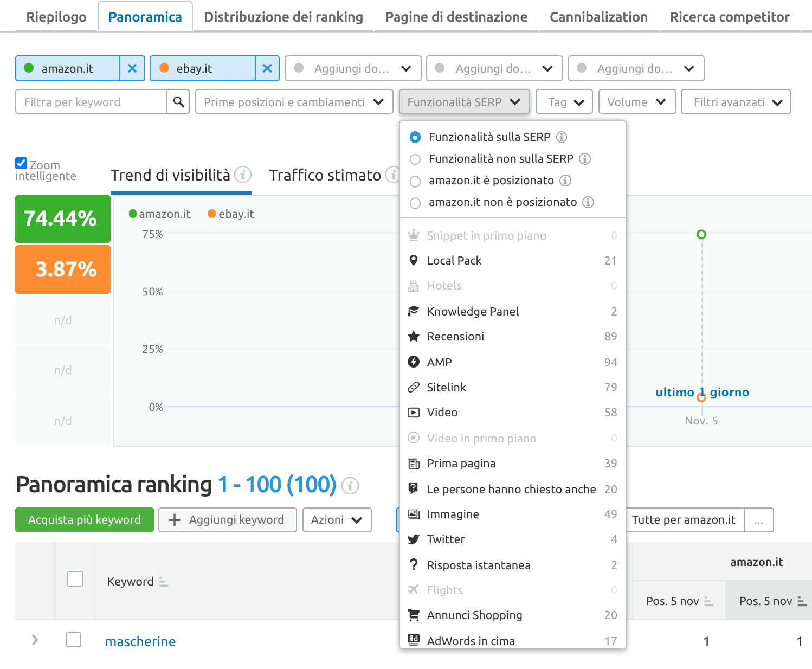The image size is (812, 669).
Task: Toggle ebay.it legend in chart
Action: pos(231,214)
